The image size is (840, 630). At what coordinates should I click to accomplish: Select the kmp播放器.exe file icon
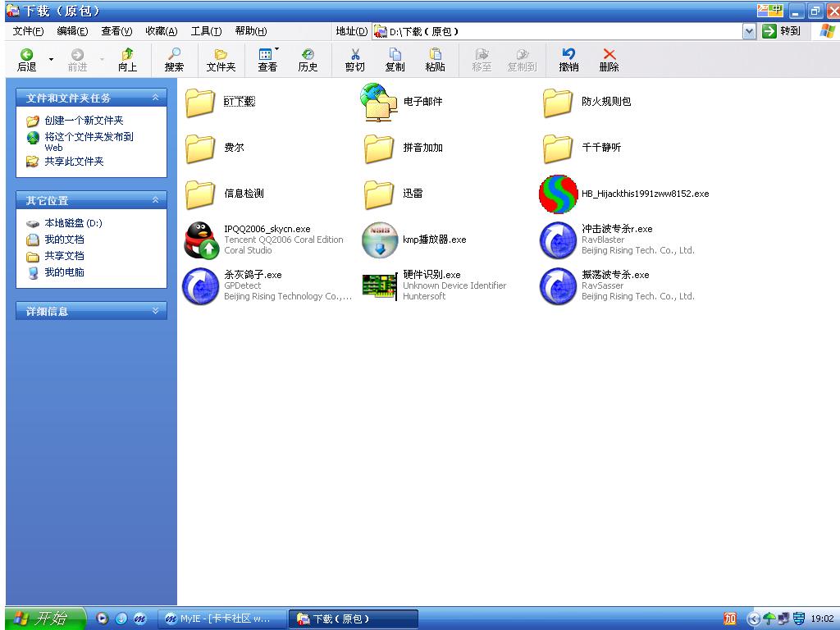pos(380,240)
